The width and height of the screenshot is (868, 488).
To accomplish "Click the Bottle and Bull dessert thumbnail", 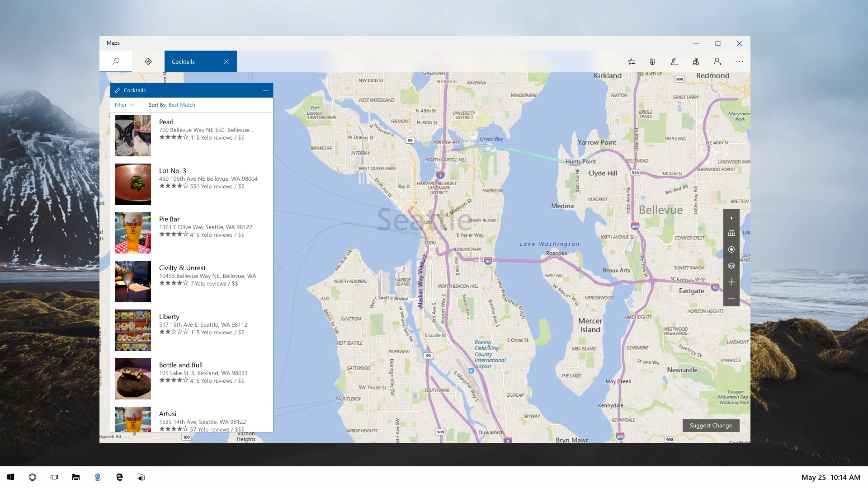I will click(133, 379).
